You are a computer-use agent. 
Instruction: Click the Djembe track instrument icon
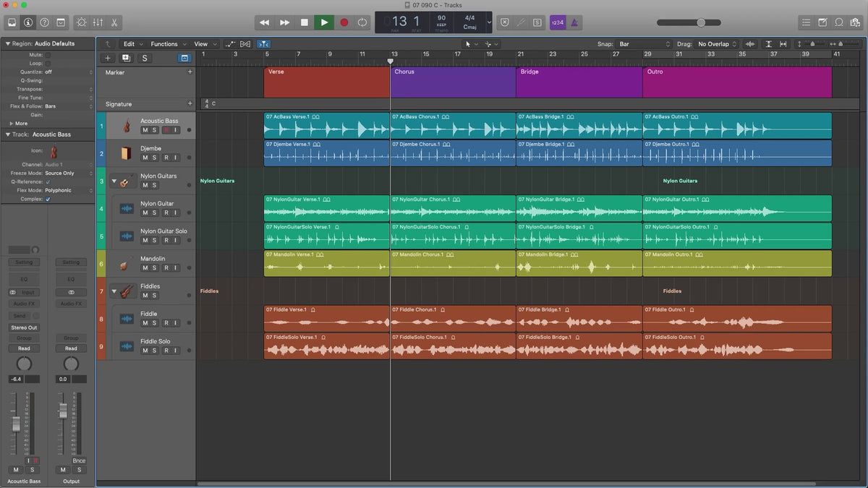126,153
